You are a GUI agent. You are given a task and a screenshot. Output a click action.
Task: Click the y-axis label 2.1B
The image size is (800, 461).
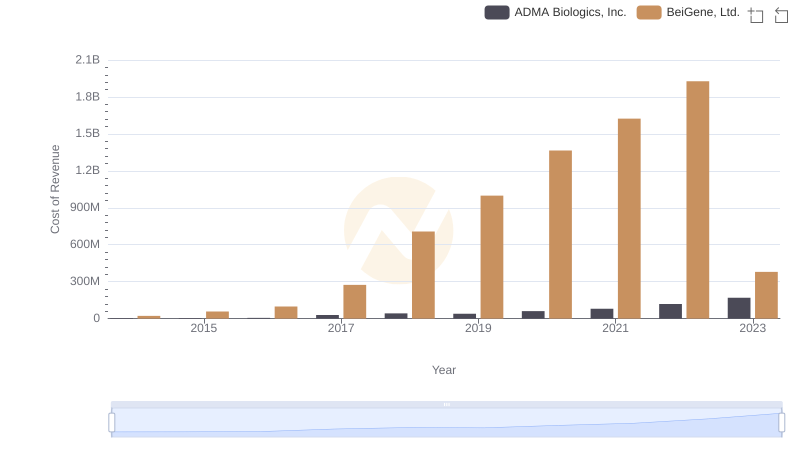point(88,60)
